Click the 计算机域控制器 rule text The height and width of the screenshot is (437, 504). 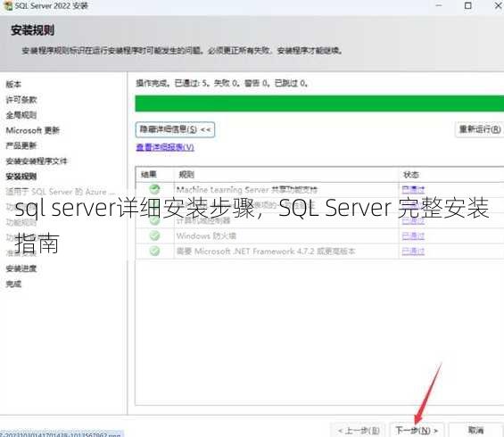(x=203, y=220)
